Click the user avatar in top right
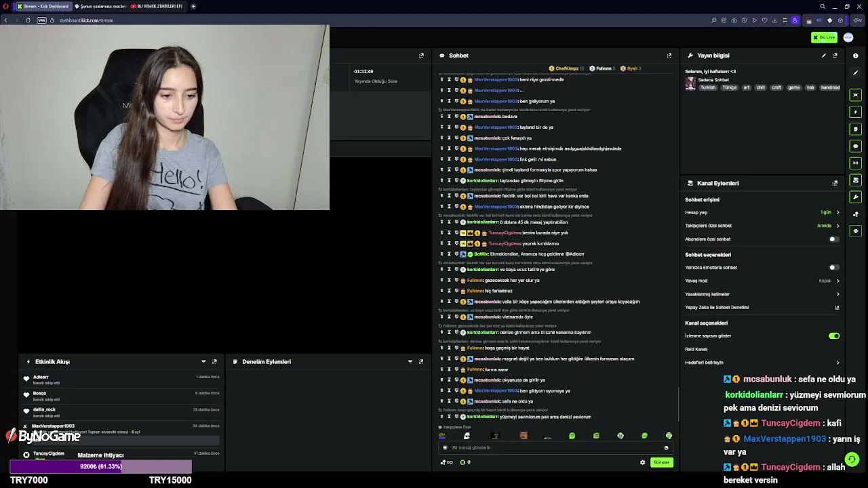The image size is (868, 488). pyautogui.click(x=848, y=37)
